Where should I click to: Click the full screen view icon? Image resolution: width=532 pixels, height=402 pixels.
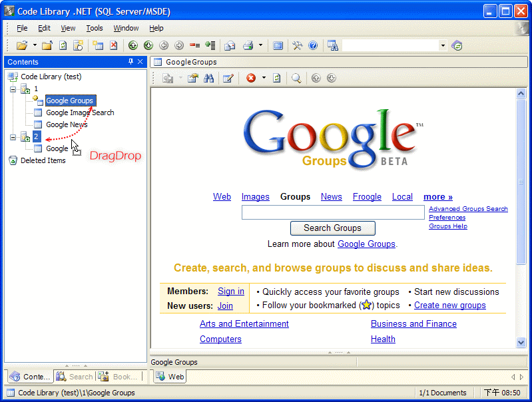278,45
